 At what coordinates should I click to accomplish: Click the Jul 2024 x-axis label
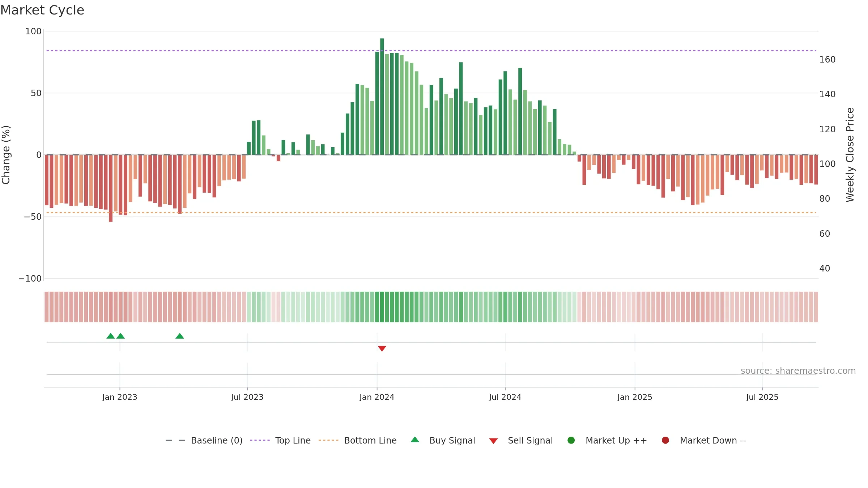click(x=505, y=397)
